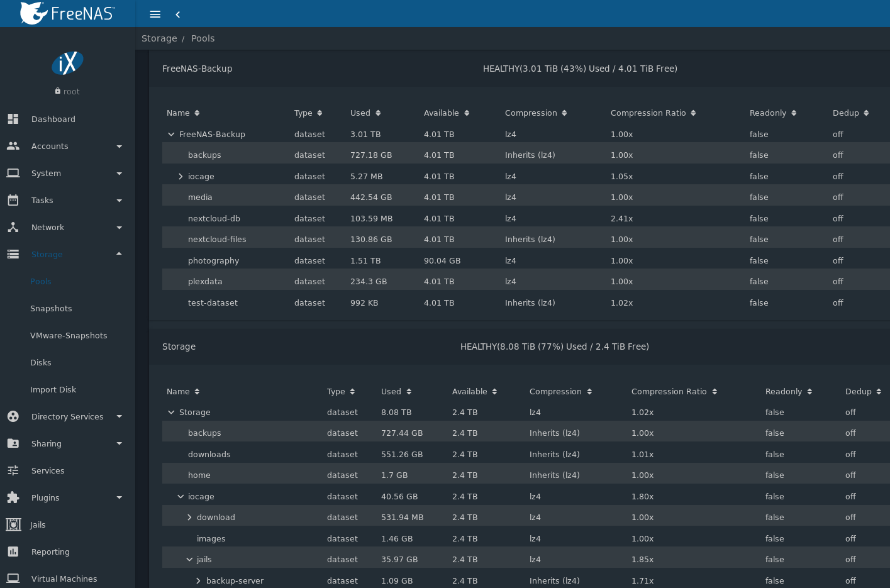The image size is (890, 588).
Task: Click the Tasks calendar icon
Action: click(x=13, y=200)
